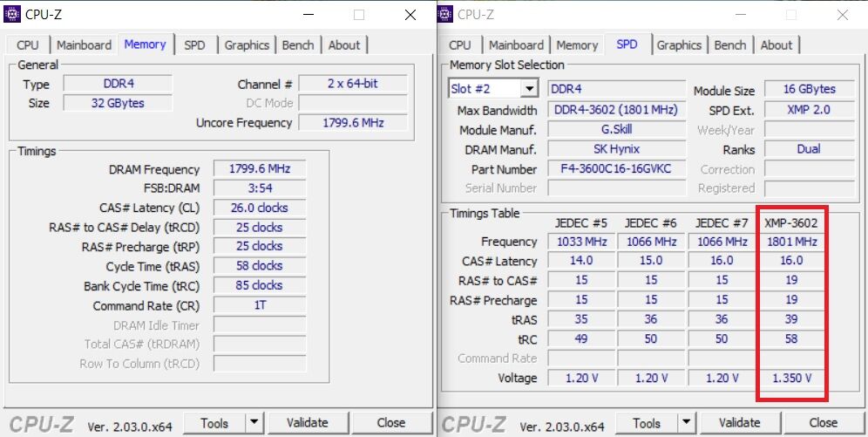The width and height of the screenshot is (868, 437).
Task: Click Validate button in right window
Action: [740, 424]
